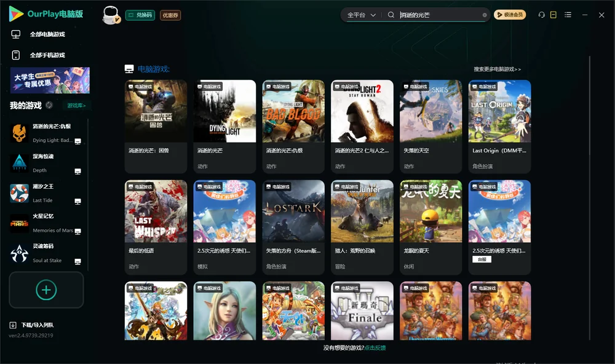615x364 pixels.
Task: Click the Memories of Mars icon
Action: (x=19, y=223)
